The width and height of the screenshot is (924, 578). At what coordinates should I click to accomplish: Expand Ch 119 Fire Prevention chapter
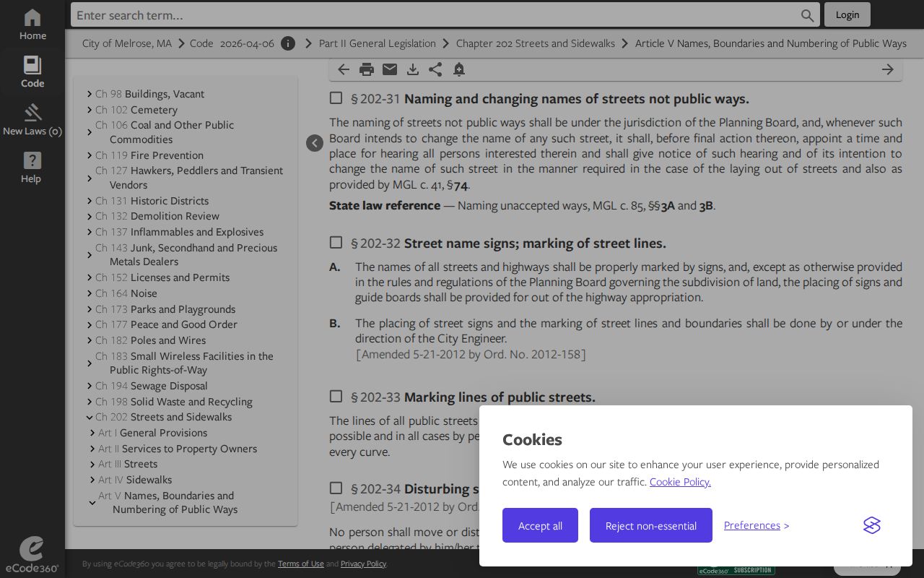pos(90,155)
